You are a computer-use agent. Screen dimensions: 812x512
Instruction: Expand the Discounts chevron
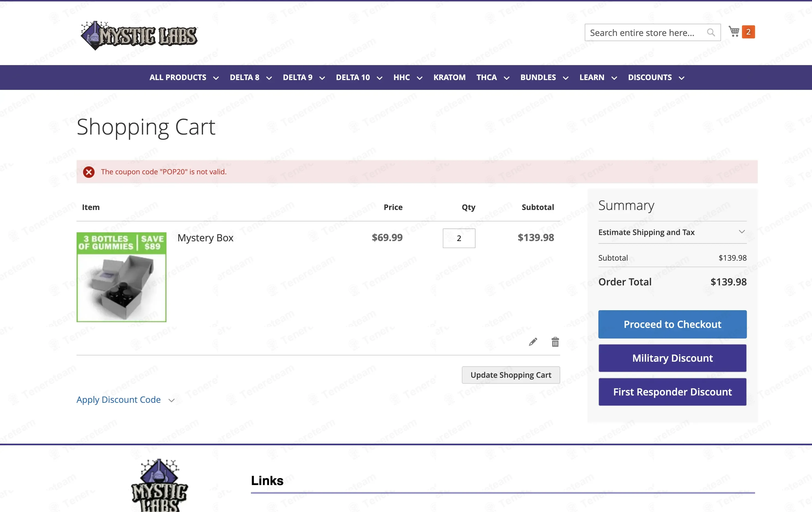(x=681, y=78)
